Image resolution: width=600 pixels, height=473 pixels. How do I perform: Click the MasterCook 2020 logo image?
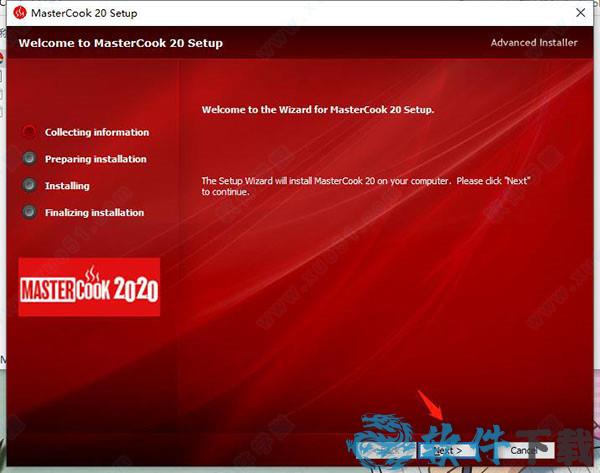point(89,288)
